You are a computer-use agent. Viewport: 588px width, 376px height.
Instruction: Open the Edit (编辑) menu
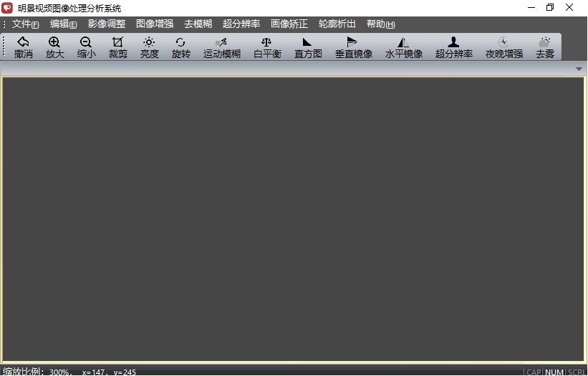pyautogui.click(x=63, y=24)
